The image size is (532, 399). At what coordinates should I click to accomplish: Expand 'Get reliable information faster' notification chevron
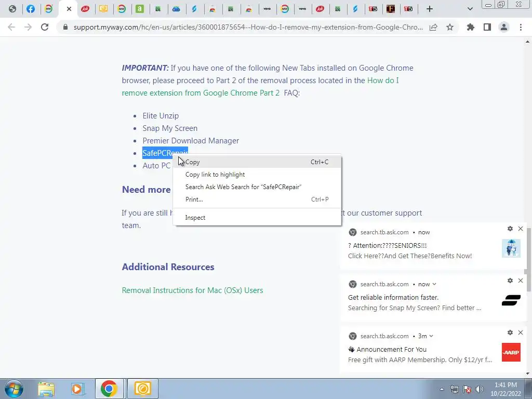point(434,284)
